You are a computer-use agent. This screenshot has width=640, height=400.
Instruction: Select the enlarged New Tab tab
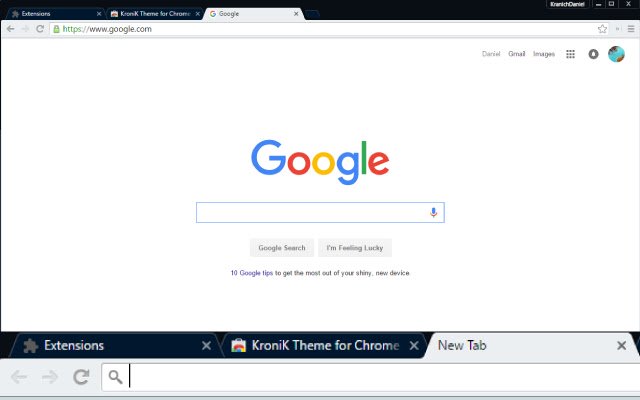(531, 346)
